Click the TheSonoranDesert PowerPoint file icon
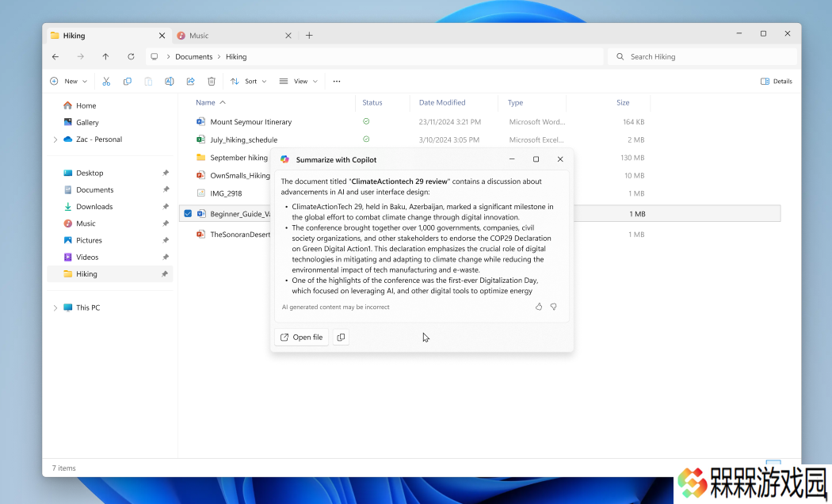This screenshot has height=504, width=832. point(200,234)
